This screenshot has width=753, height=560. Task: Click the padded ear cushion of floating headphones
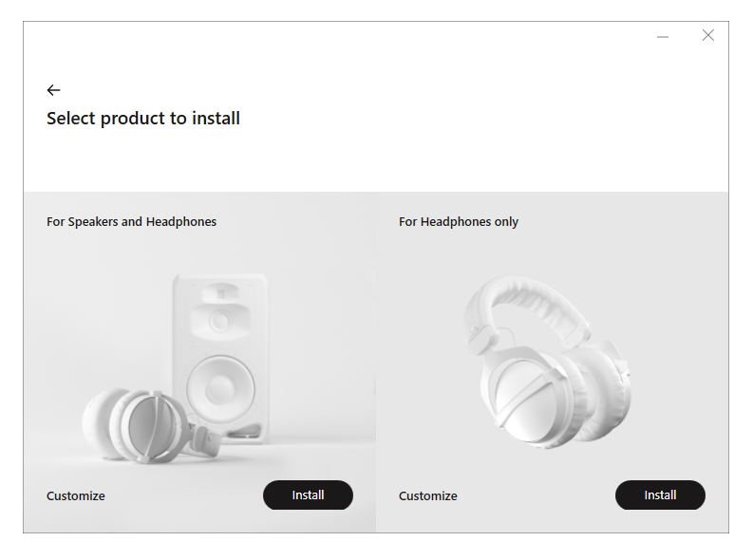tap(600, 389)
